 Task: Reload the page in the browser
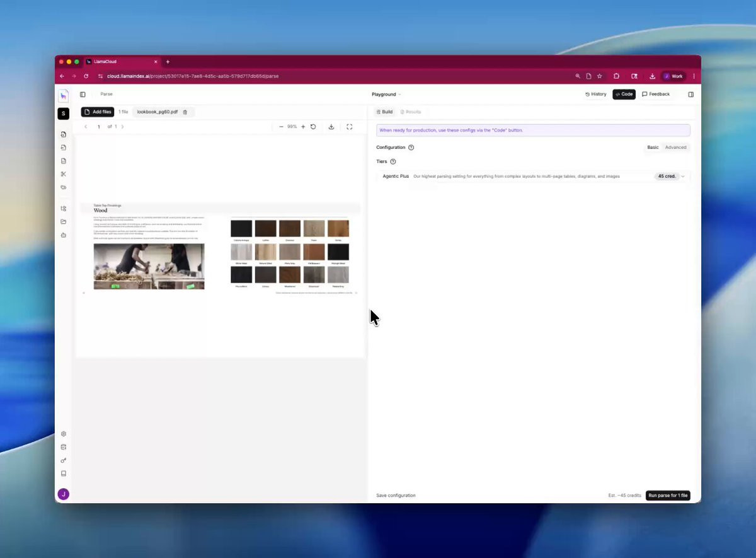click(86, 76)
